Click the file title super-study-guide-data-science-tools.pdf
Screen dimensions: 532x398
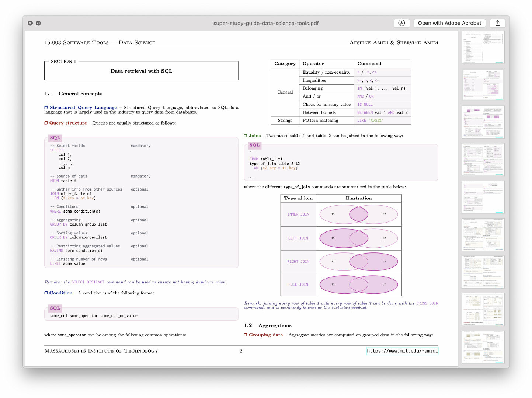click(x=266, y=23)
